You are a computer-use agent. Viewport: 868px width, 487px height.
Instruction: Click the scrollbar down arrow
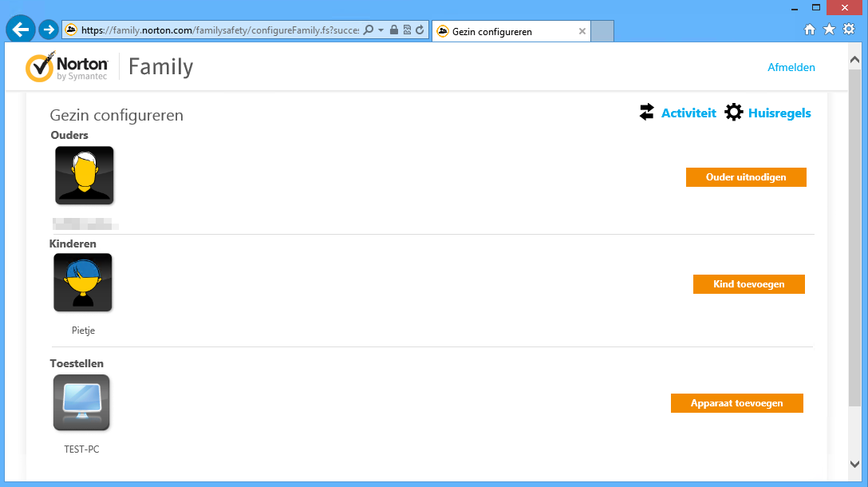click(854, 464)
